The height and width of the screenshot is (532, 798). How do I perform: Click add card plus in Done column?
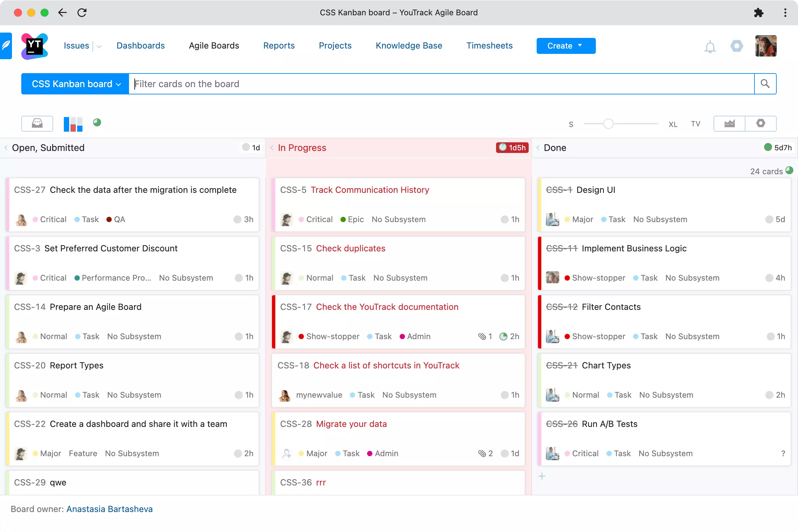click(542, 476)
